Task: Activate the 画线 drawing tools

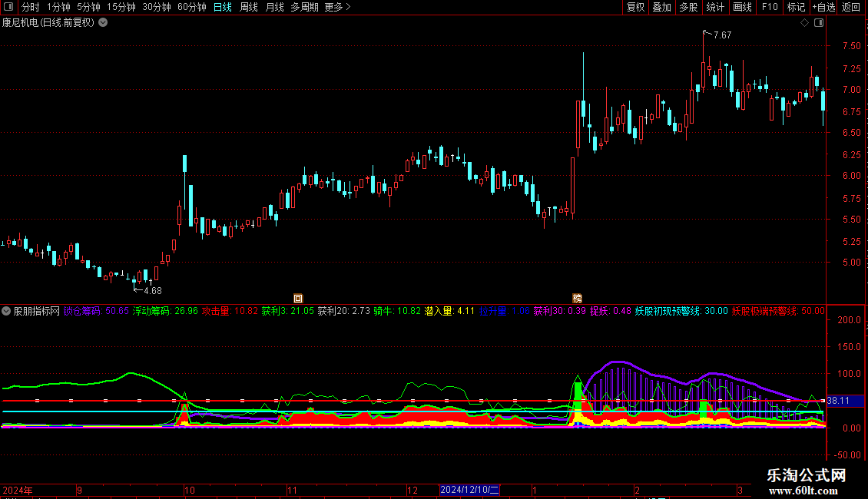Action: 742,7
